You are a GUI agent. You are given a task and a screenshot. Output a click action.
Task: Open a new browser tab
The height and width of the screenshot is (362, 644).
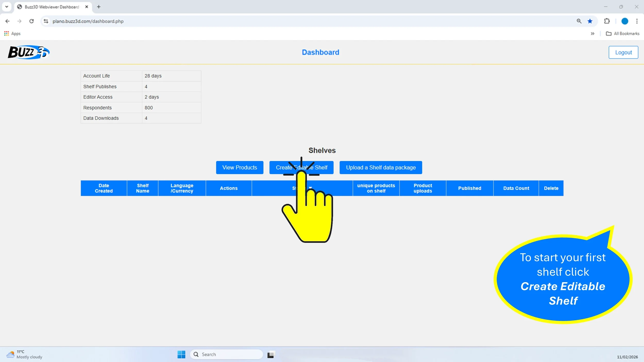point(99,7)
